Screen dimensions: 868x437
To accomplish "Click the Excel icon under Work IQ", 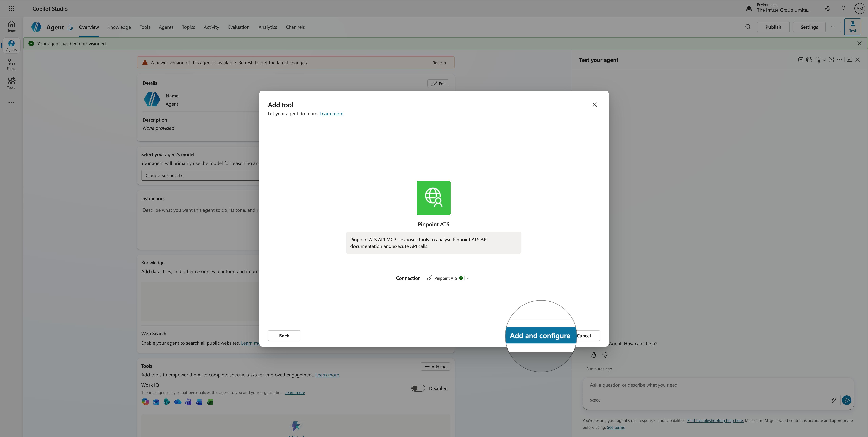I will pos(210,402).
